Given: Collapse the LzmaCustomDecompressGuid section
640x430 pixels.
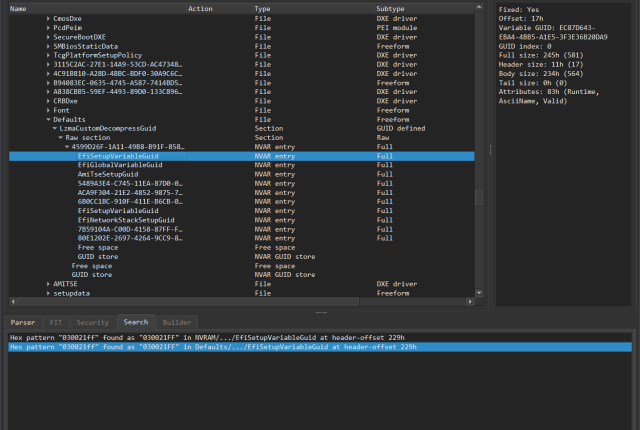Looking at the screenshot, I should pos(55,128).
